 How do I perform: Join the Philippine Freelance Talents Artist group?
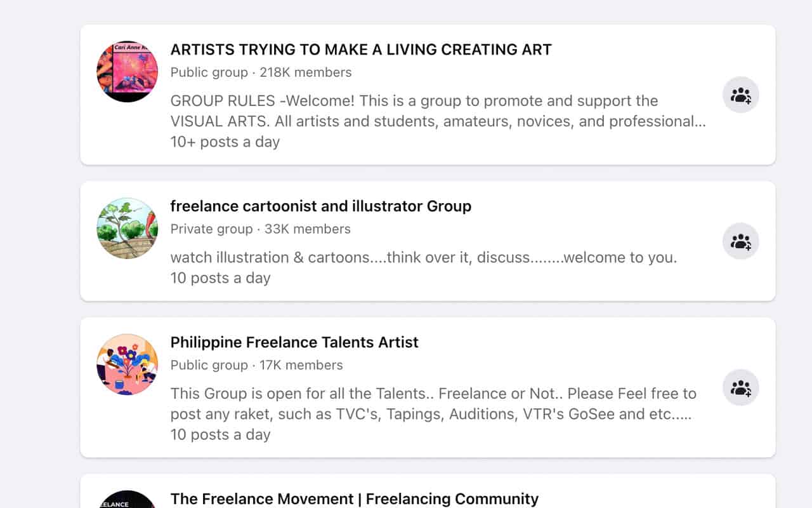coord(740,387)
